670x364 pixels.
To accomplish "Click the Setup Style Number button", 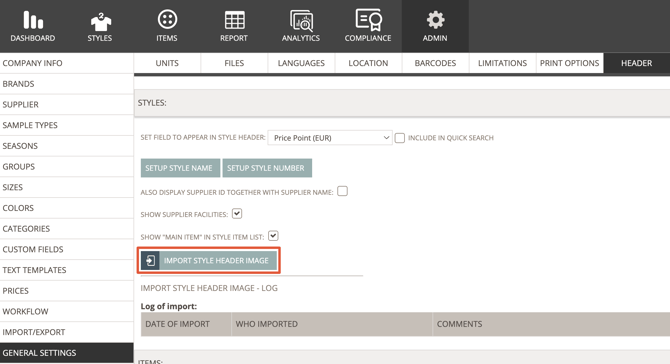I will pos(267,168).
